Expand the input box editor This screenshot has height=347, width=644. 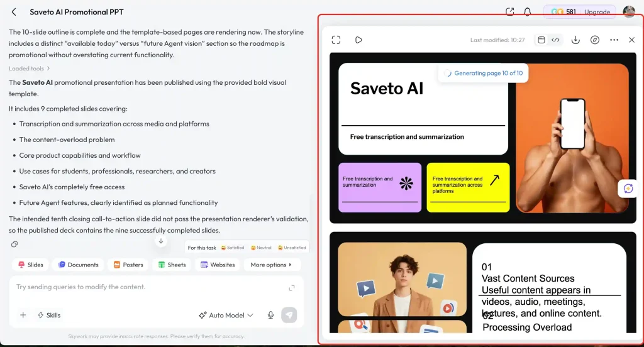292,287
